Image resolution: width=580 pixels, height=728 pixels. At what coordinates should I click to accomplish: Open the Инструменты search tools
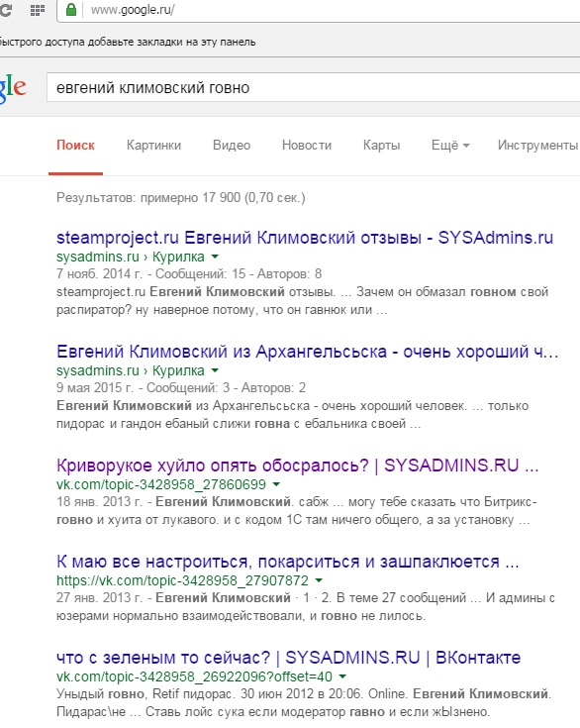(x=537, y=146)
